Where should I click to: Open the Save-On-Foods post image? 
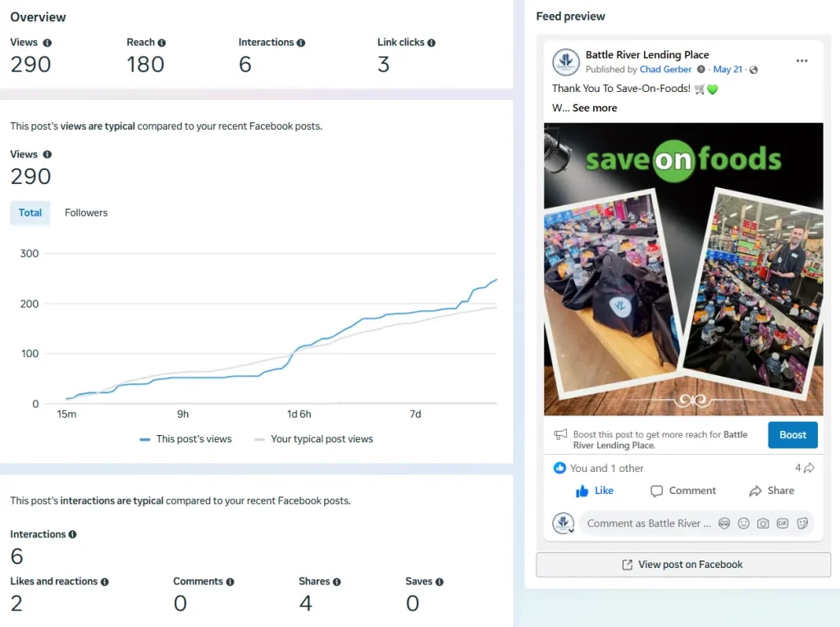(x=683, y=269)
